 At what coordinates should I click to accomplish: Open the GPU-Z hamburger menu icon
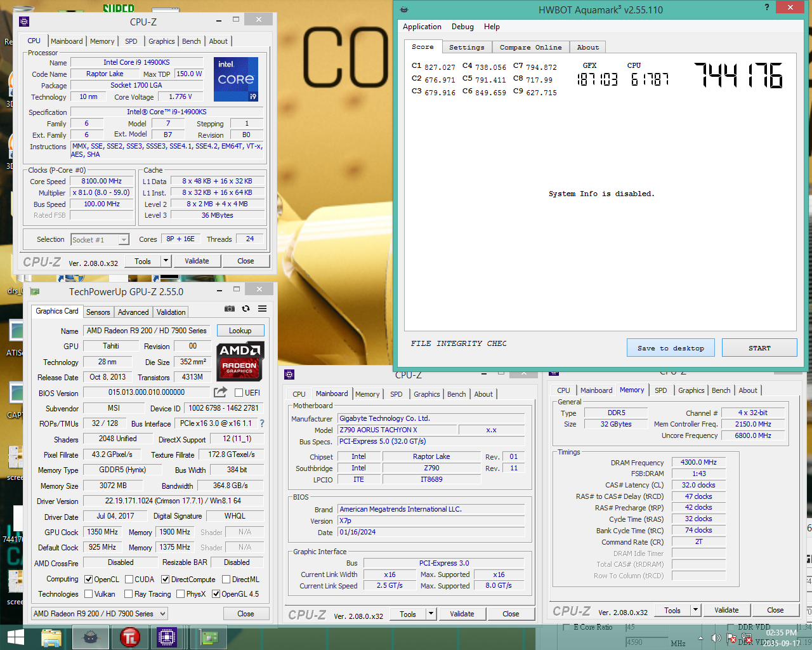(x=262, y=308)
